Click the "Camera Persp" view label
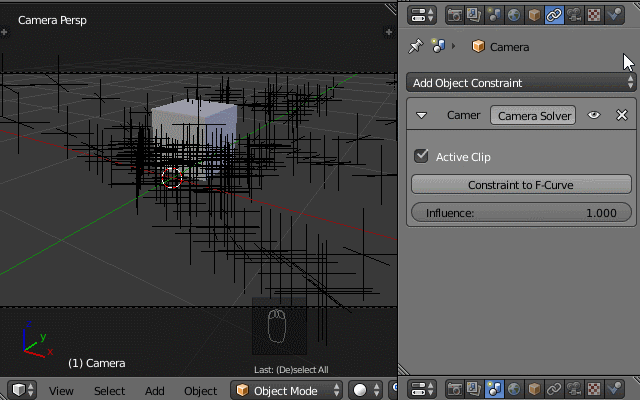This screenshot has height=400, width=640. pos(52,20)
